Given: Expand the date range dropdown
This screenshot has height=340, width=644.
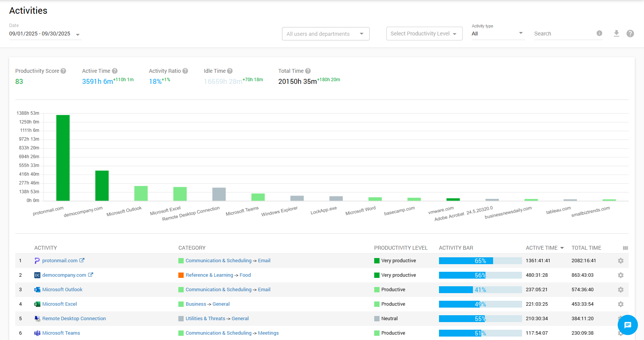Looking at the screenshot, I should pyautogui.click(x=78, y=34).
